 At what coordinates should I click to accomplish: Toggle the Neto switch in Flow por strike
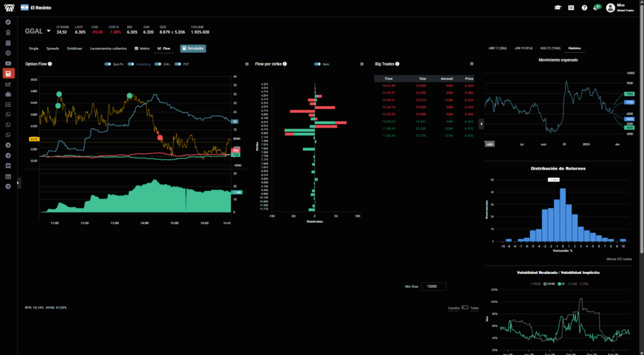(318, 63)
